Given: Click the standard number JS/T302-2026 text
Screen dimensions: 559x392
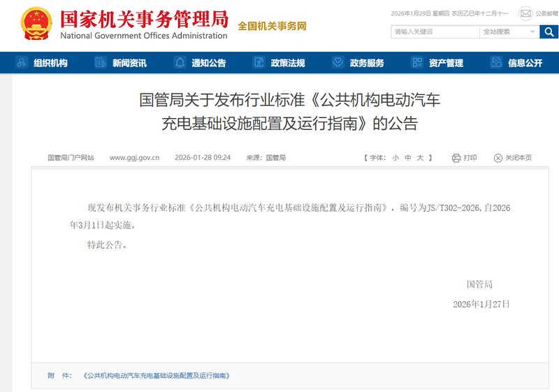Looking at the screenshot, I should click(x=453, y=208).
